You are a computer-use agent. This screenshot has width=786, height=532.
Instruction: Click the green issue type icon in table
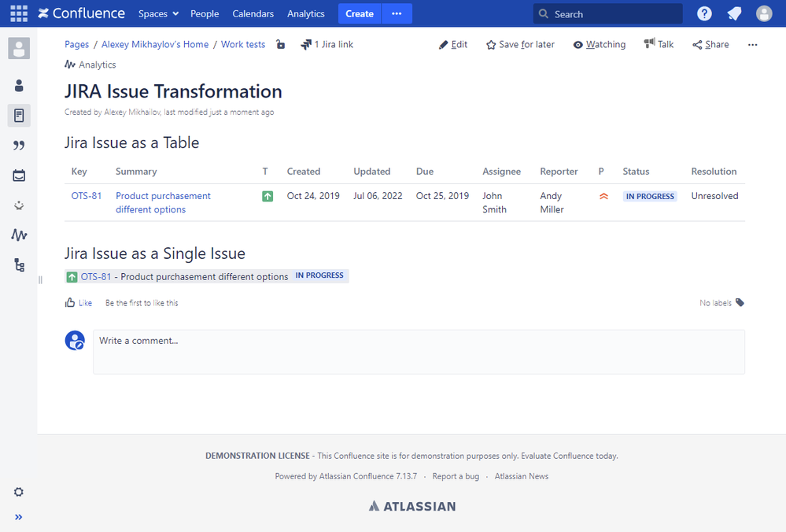(x=268, y=197)
